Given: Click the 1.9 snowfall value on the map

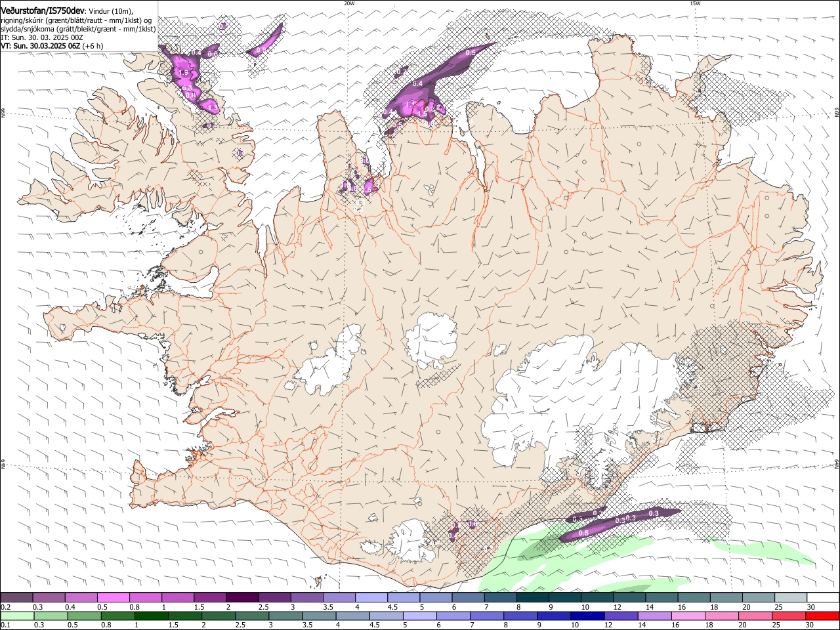Looking at the screenshot, I should click(x=183, y=72).
